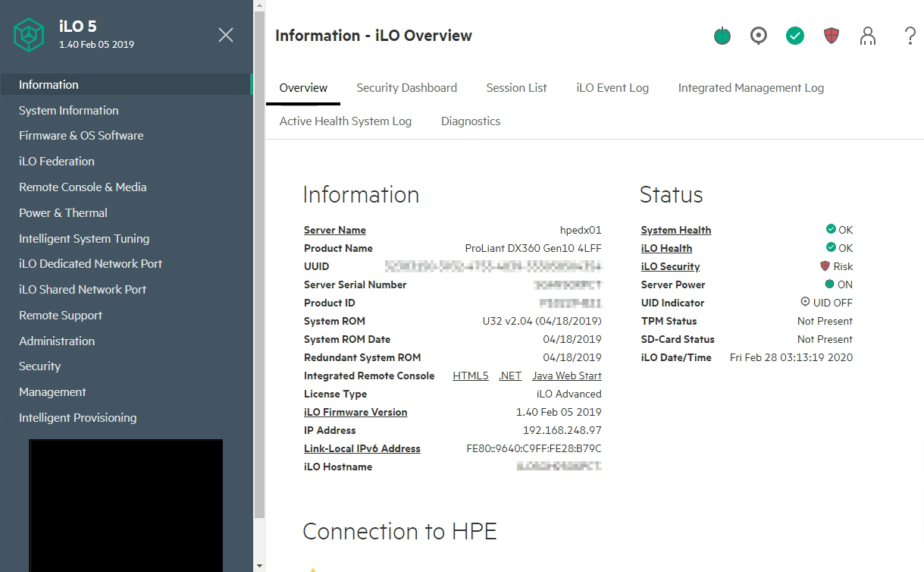Open the iLO Security status link
The width and height of the screenshot is (924, 572).
coord(670,266)
